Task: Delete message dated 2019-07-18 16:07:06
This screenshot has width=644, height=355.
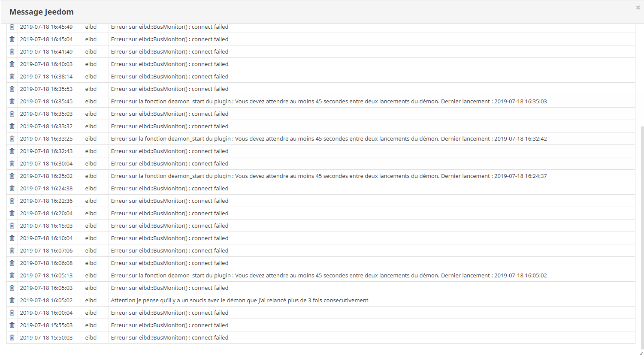Action: click(12, 250)
